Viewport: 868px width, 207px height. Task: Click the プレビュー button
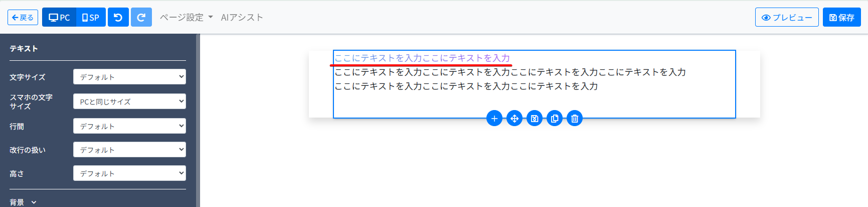[x=787, y=18]
